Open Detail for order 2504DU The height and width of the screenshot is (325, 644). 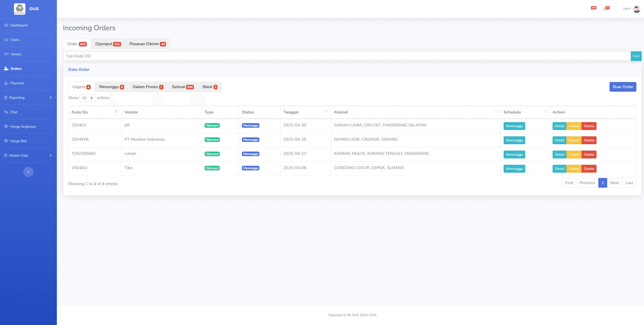tap(559, 169)
